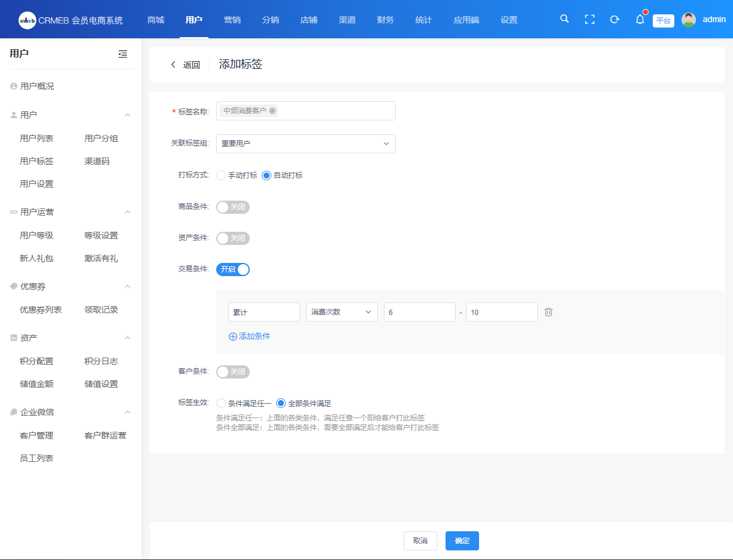Click the maximum value field showing 10
The image size is (733, 560).
coord(501,312)
